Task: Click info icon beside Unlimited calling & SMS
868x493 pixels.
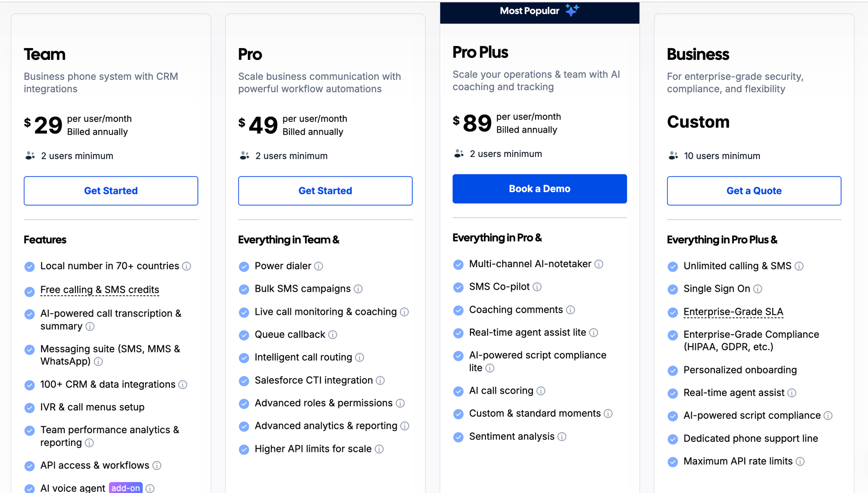Action: 799,266
